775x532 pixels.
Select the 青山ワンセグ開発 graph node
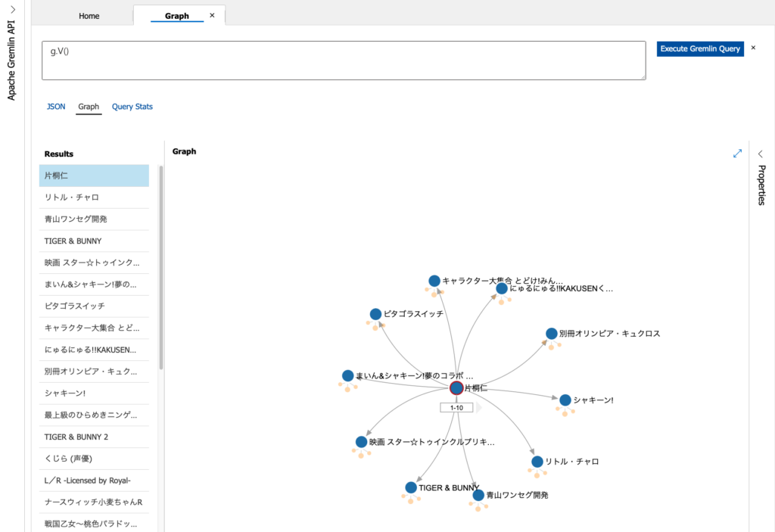coord(478,496)
